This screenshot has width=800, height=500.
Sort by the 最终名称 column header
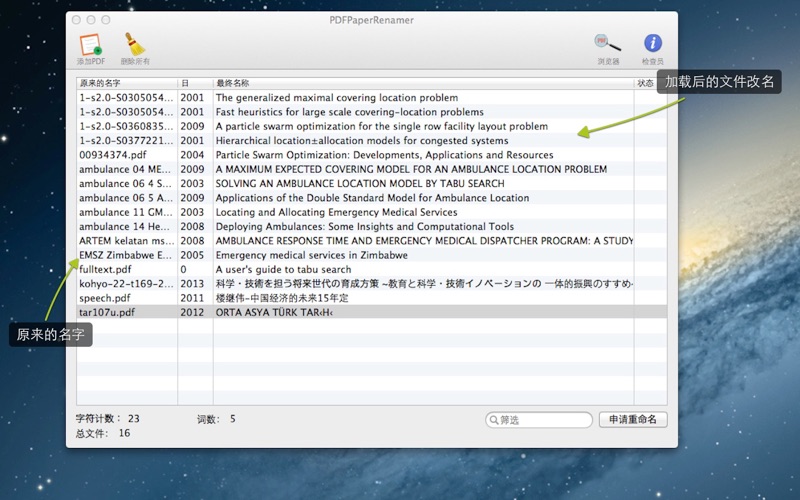422,83
